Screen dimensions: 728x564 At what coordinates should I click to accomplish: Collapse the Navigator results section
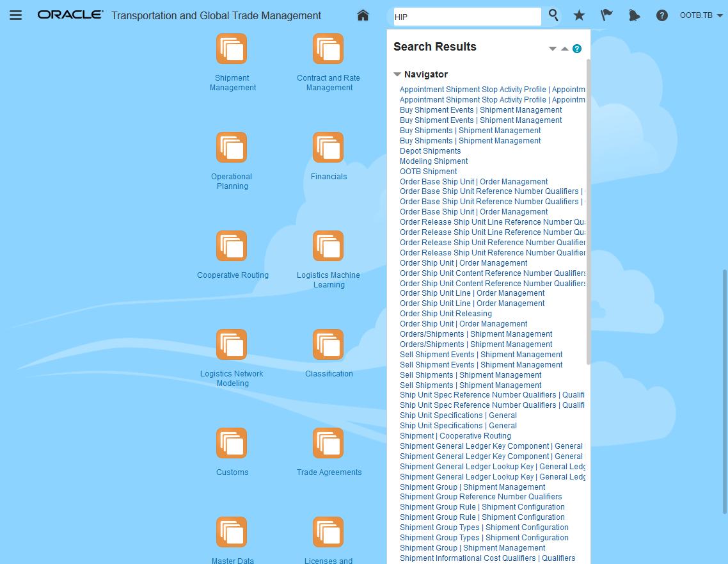pos(397,74)
